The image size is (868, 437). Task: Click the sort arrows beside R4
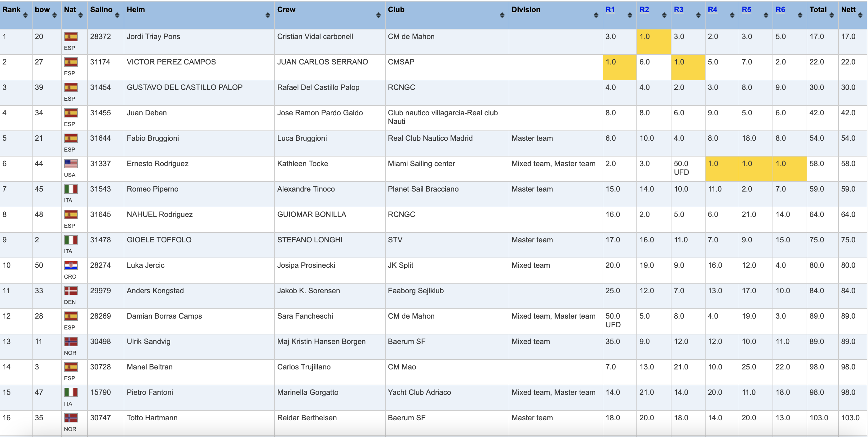(732, 15)
